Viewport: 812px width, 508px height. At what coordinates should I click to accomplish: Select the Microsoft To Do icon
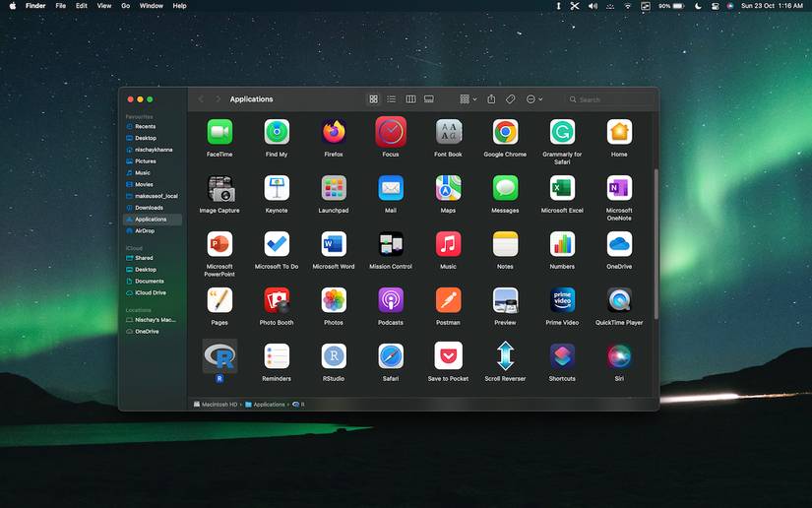tap(277, 244)
